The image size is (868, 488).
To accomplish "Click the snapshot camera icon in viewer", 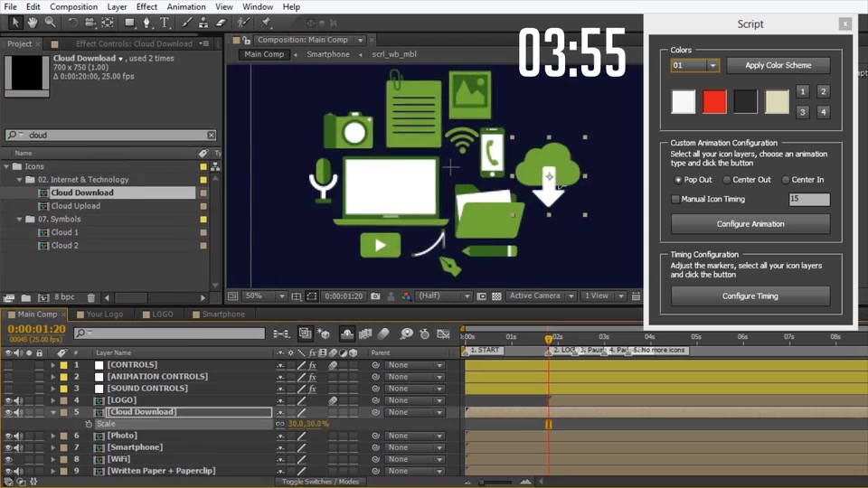I will tap(375, 296).
